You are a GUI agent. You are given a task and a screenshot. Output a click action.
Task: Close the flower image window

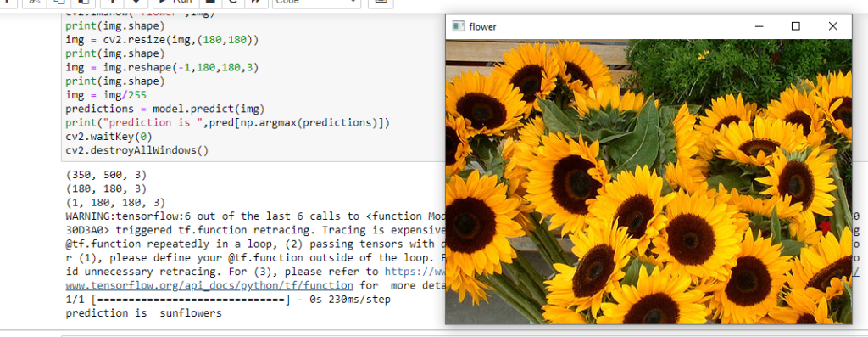pos(832,26)
